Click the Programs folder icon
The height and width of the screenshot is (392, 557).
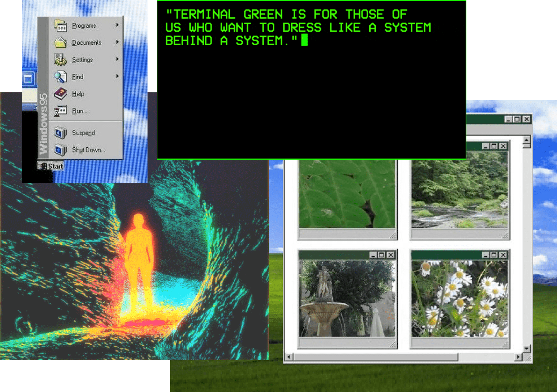(60, 26)
